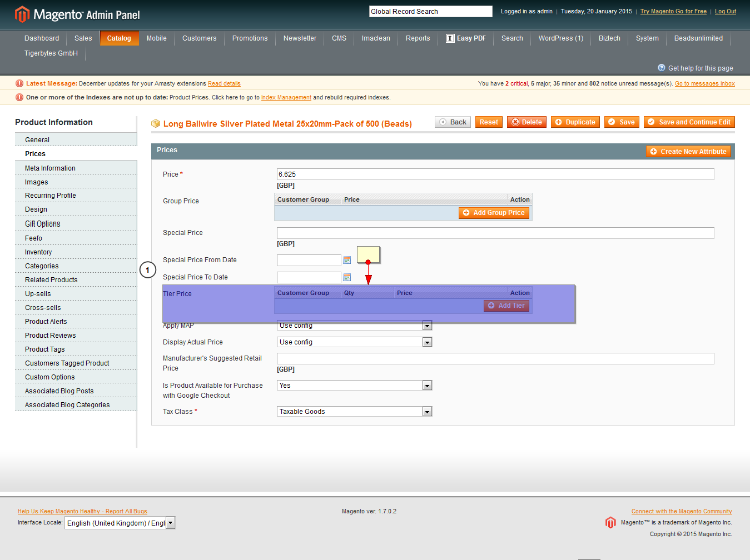Click the Easy PDF menu icon
This screenshot has height=560, width=750.
450,38
